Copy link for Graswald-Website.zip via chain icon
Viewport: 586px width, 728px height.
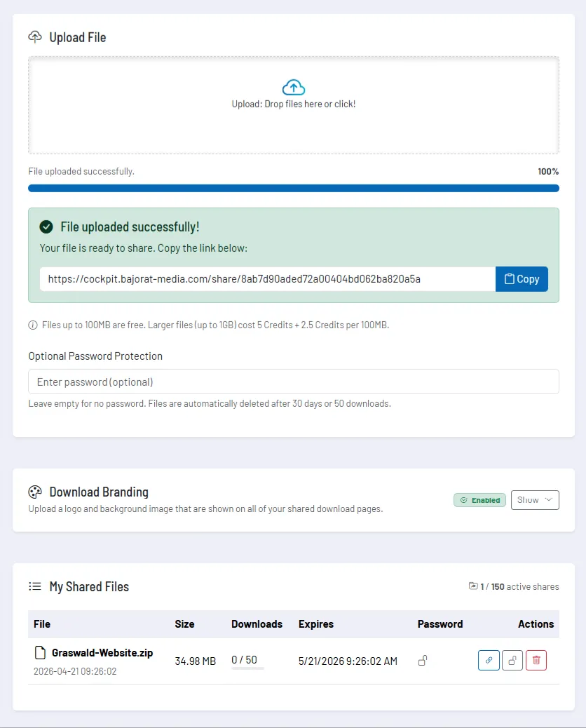489,660
